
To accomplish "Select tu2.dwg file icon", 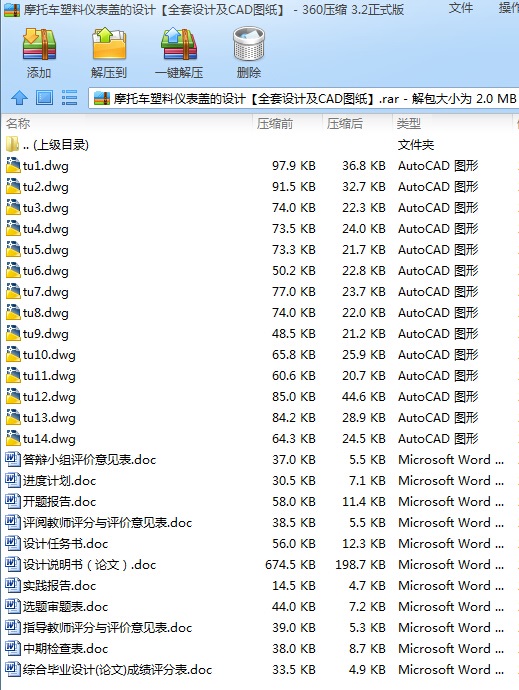I will click(x=13, y=187).
